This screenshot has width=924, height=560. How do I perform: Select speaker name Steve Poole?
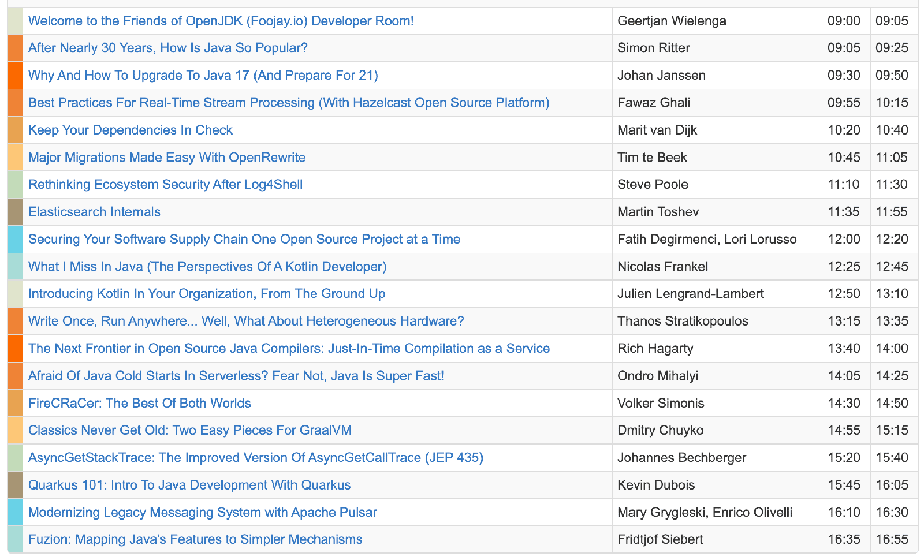point(653,185)
